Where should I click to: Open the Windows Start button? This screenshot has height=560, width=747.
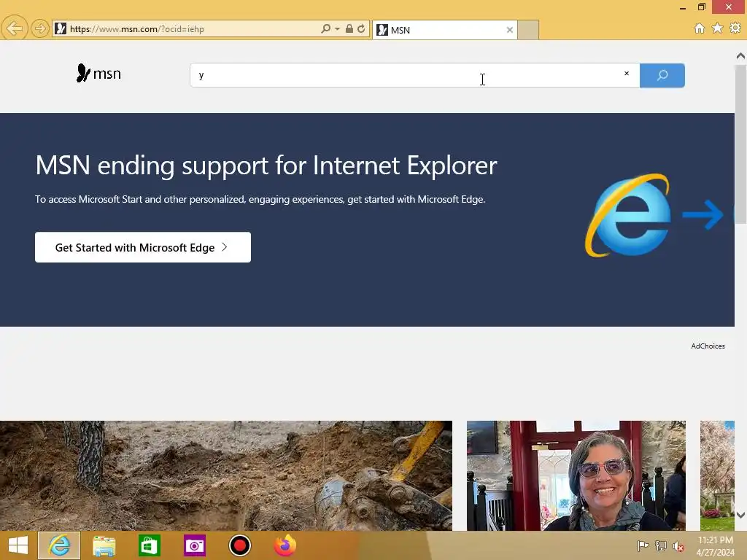click(x=18, y=545)
